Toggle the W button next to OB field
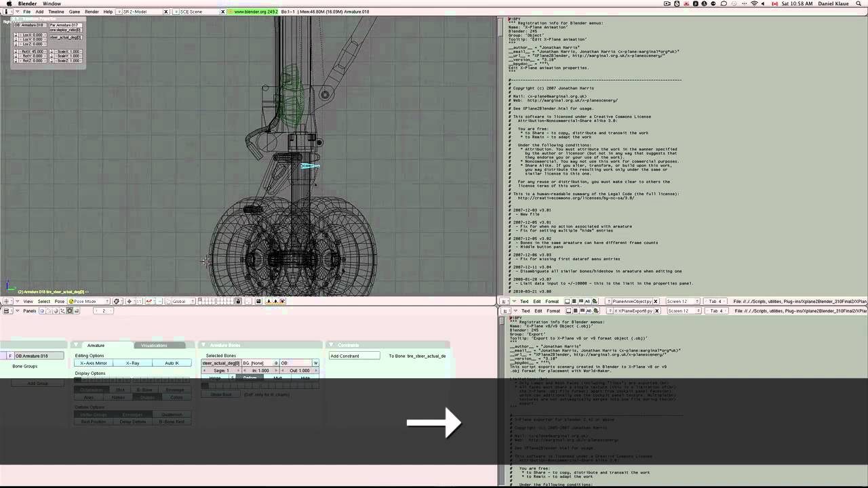 coord(315,363)
